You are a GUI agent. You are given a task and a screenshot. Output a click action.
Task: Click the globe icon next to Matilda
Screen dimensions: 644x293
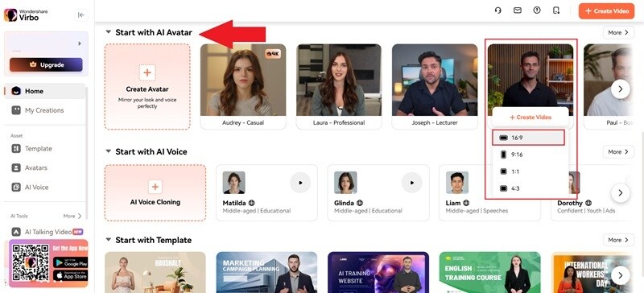coord(252,203)
